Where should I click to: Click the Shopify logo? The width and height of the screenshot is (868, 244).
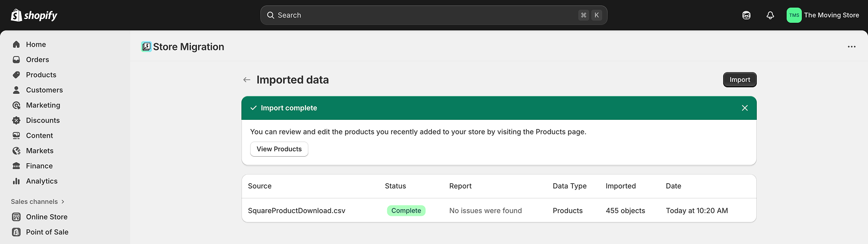coord(34,15)
